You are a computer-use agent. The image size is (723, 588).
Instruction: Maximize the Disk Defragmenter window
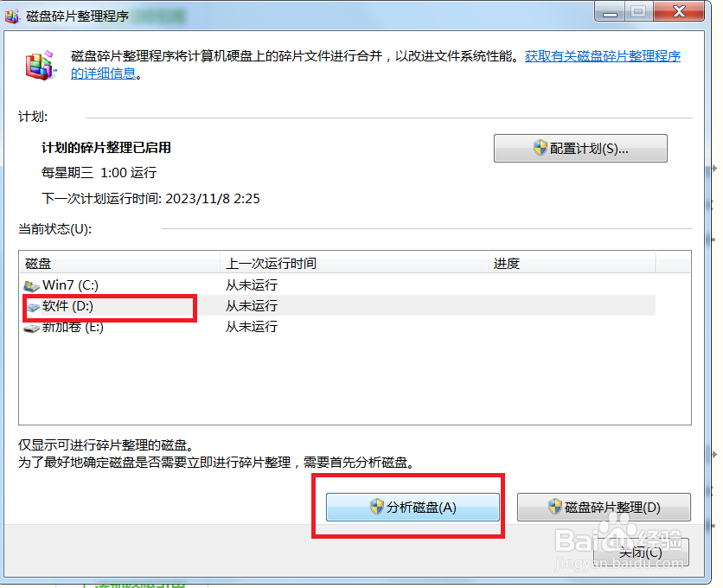pyautogui.click(x=638, y=12)
